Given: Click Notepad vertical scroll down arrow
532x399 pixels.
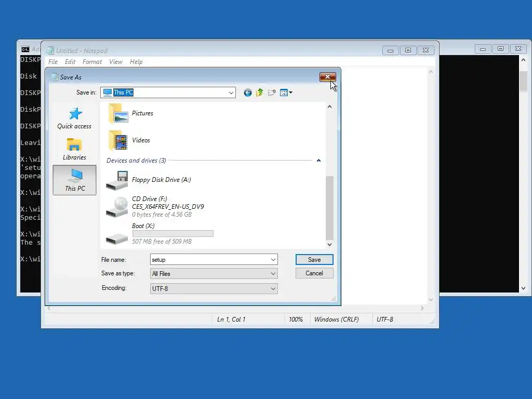Looking at the screenshot, I should point(431,299).
